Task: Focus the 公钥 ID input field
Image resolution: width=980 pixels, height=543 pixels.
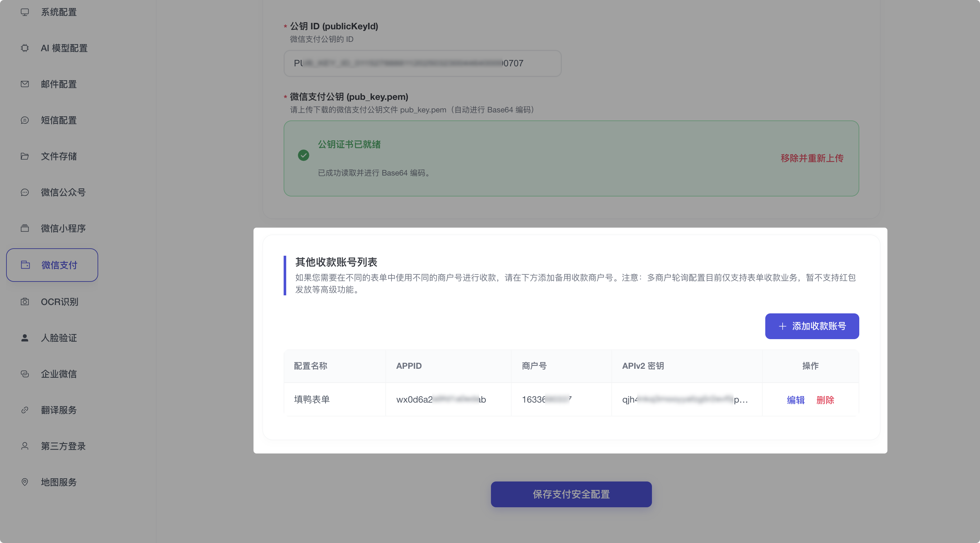Action: point(422,63)
